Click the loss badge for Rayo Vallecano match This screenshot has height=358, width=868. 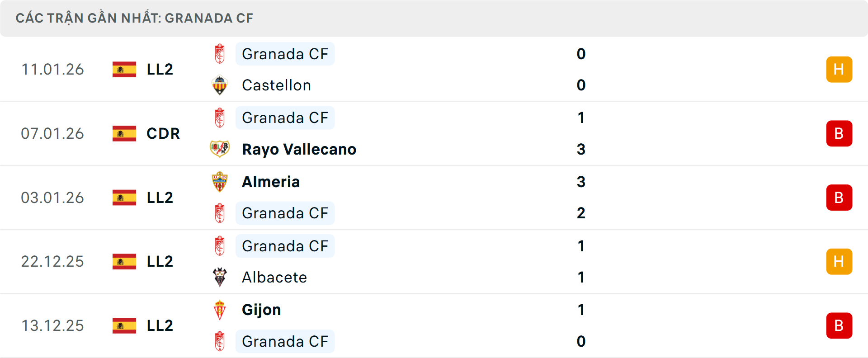pyautogui.click(x=839, y=133)
